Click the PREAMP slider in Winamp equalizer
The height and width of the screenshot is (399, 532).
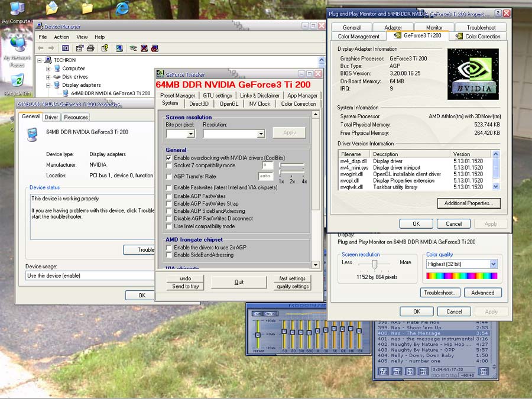258,334
